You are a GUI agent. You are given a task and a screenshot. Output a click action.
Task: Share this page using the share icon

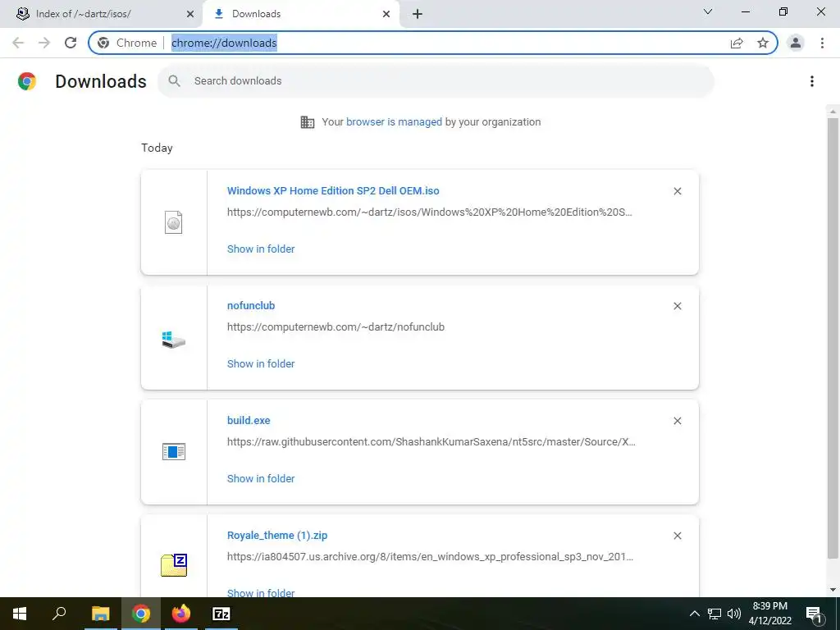click(x=737, y=43)
